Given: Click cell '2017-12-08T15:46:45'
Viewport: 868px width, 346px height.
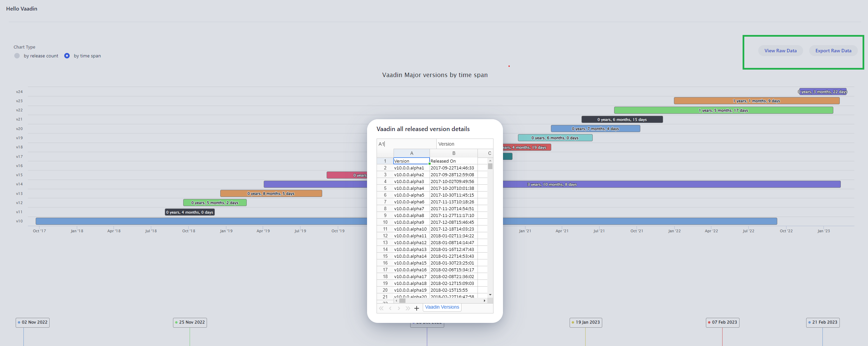Looking at the screenshot, I should pos(454,222).
